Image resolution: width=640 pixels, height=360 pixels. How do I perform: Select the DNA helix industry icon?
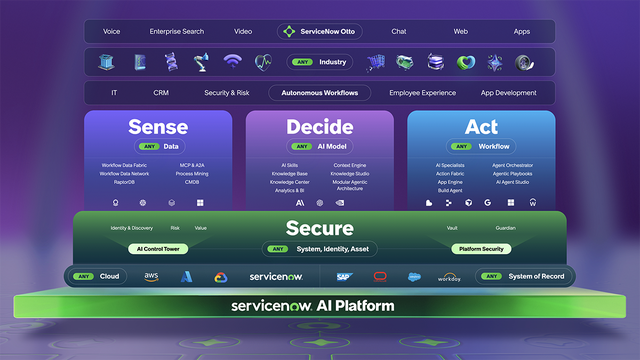coord(171,62)
